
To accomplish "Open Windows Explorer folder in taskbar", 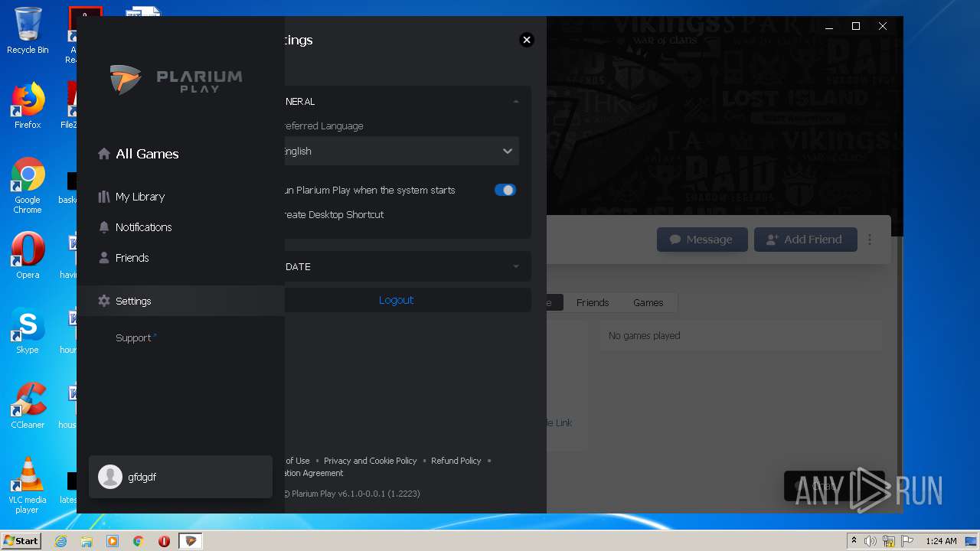I will pyautogui.click(x=87, y=541).
